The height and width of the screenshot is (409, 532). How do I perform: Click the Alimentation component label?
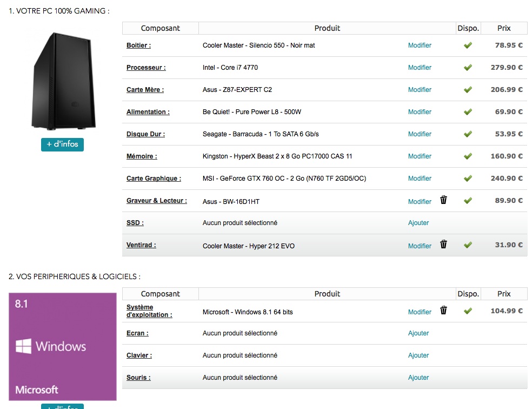[148, 111]
